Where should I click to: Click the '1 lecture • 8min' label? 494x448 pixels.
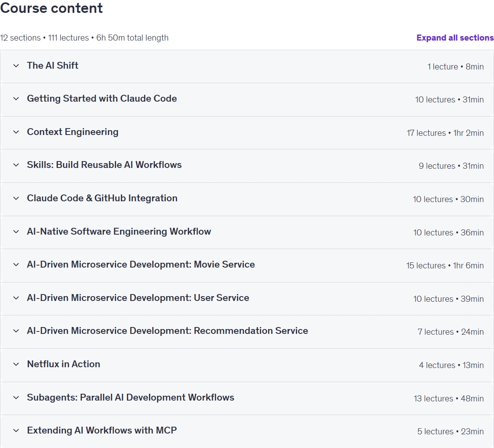455,67
